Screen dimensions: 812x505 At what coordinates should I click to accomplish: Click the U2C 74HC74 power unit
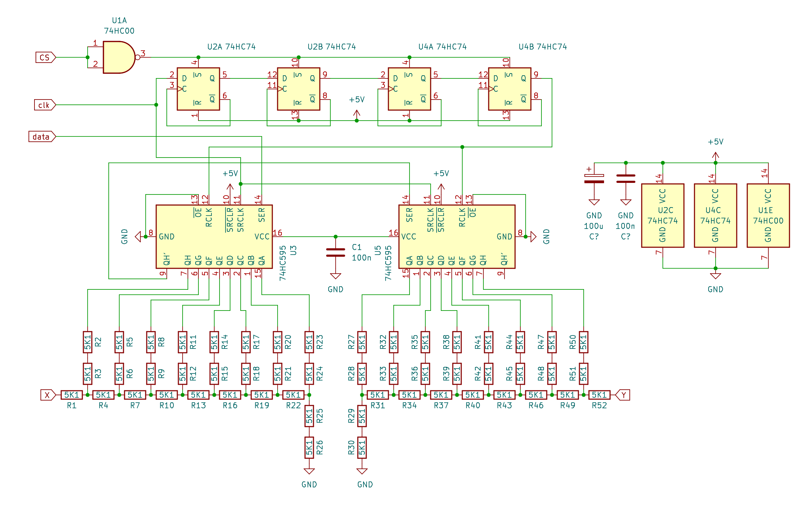662,216
